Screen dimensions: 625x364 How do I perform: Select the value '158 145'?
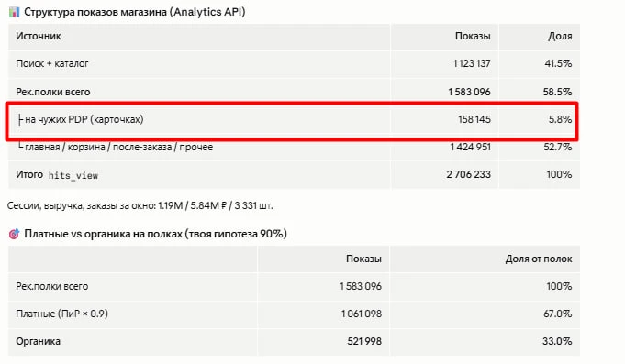pyautogui.click(x=474, y=119)
